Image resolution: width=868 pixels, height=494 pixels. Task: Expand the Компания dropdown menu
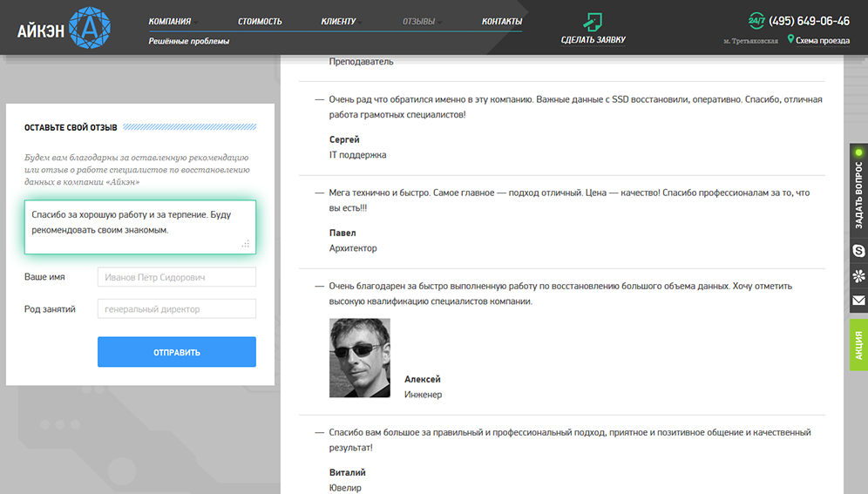(x=172, y=21)
